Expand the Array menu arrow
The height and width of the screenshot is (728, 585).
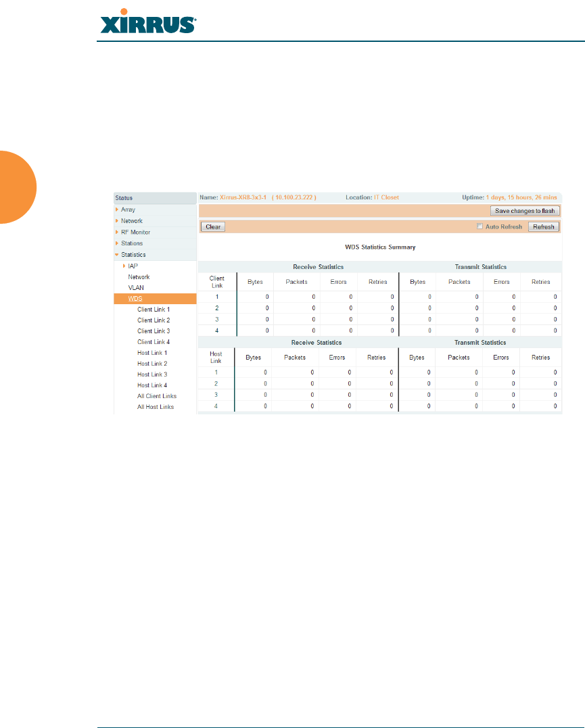(116, 210)
